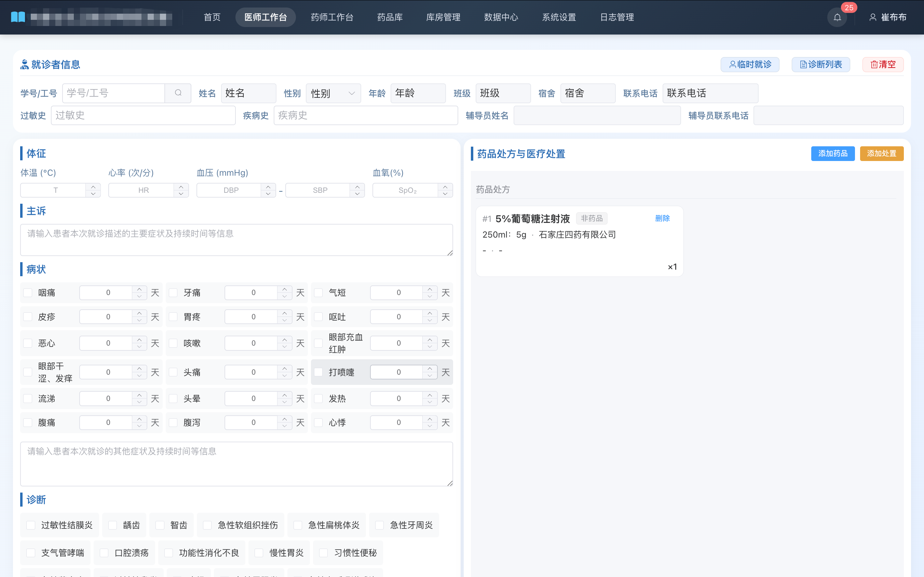The image size is (924, 577).
Task: Focus the 姓名 input field
Action: (248, 93)
